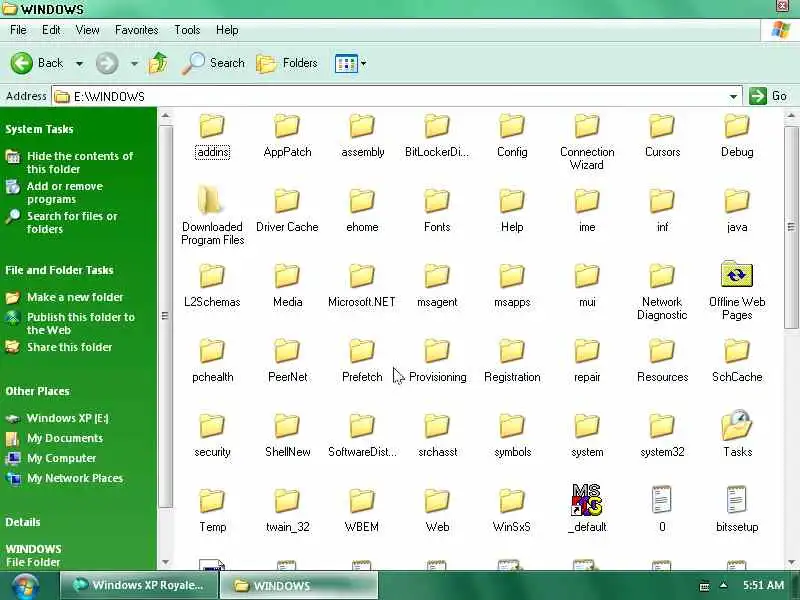Select the file named 0
The width and height of the screenshot is (800, 600).
pos(662,510)
